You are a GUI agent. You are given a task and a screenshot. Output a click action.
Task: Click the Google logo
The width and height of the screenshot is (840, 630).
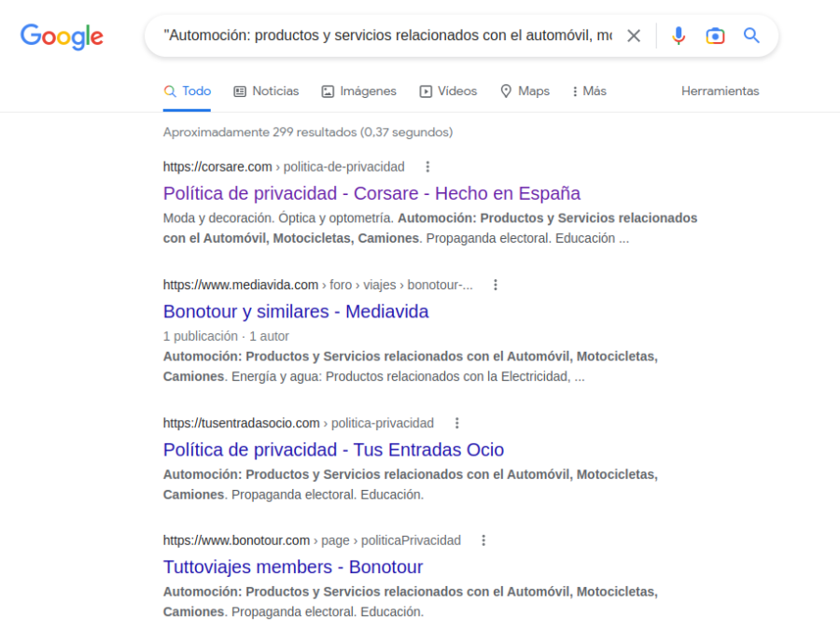tap(62, 36)
